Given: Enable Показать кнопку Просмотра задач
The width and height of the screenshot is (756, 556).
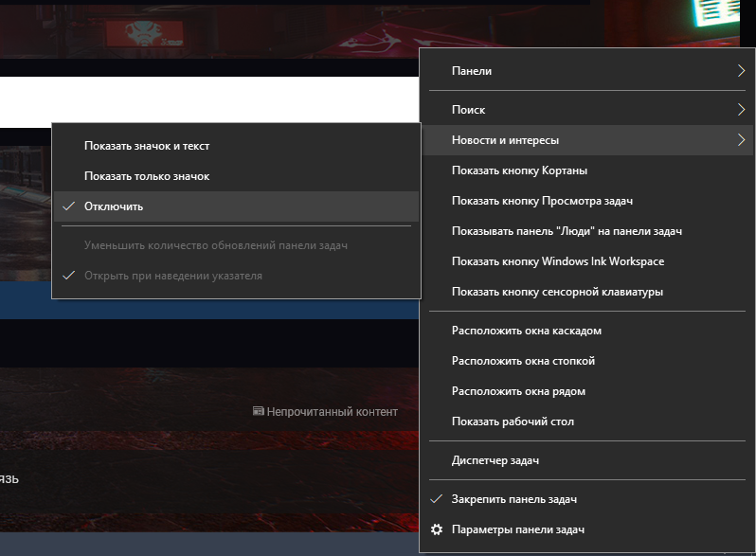Looking at the screenshot, I should click(x=542, y=201).
